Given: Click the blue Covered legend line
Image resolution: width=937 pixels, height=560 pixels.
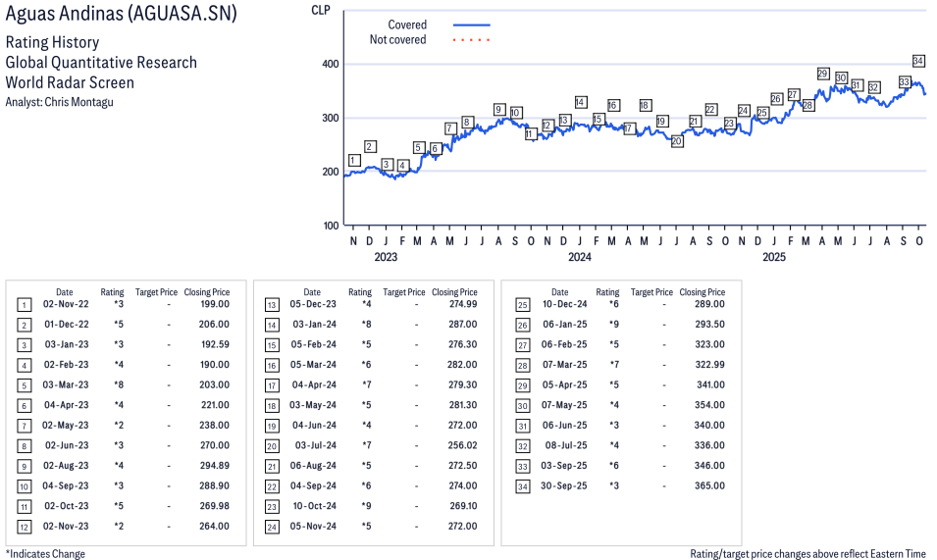Looking at the screenshot, I should point(471,25).
